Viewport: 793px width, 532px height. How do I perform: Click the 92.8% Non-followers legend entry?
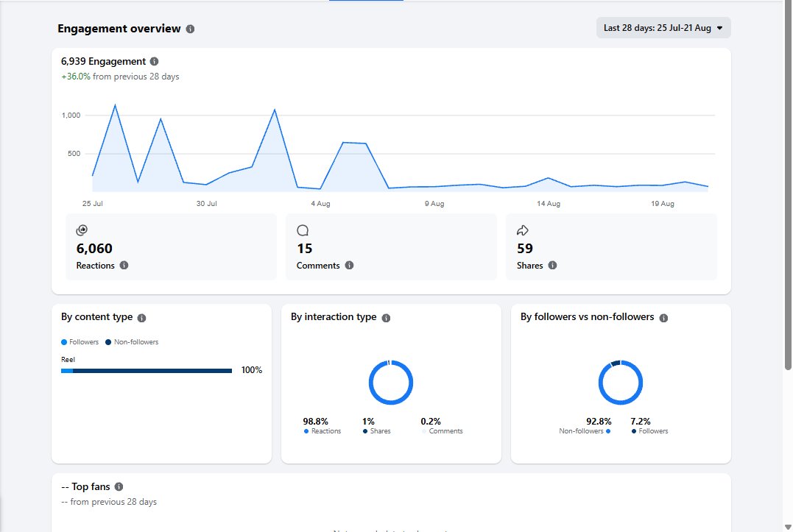click(585, 426)
